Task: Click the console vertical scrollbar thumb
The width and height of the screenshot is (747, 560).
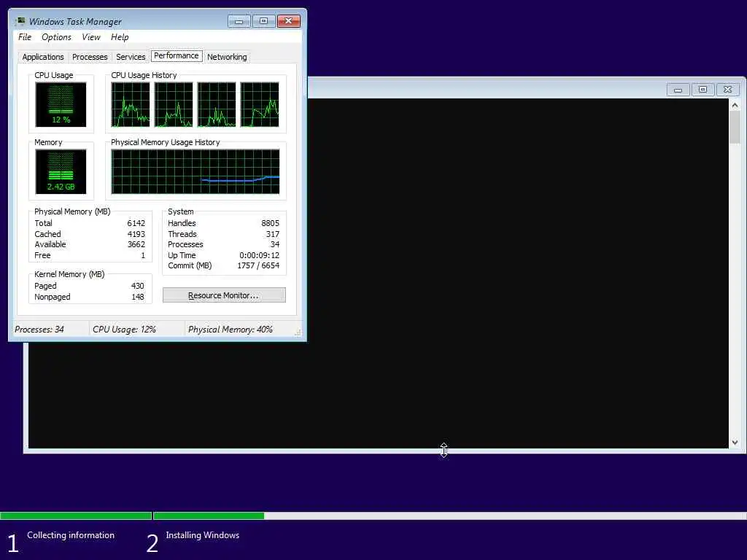Action: (735, 127)
